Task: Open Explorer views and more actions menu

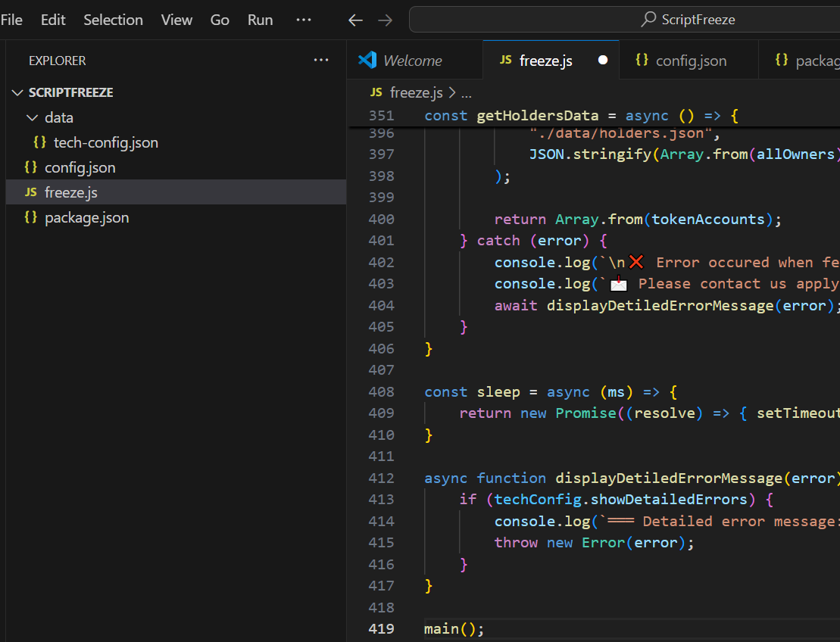Action: coord(321,60)
